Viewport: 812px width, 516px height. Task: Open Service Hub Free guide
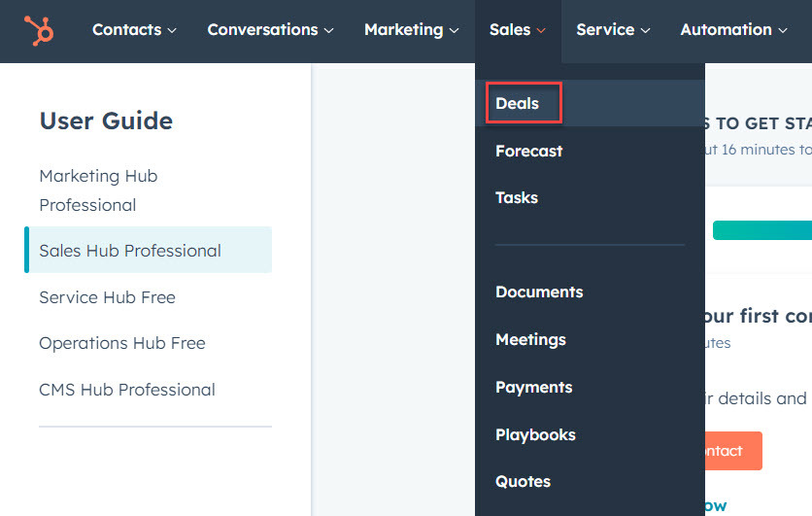(x=107, y=297)
